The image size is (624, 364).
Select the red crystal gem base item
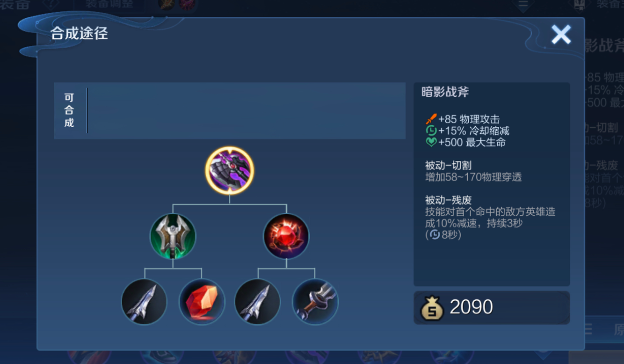(x=202, y=302)
